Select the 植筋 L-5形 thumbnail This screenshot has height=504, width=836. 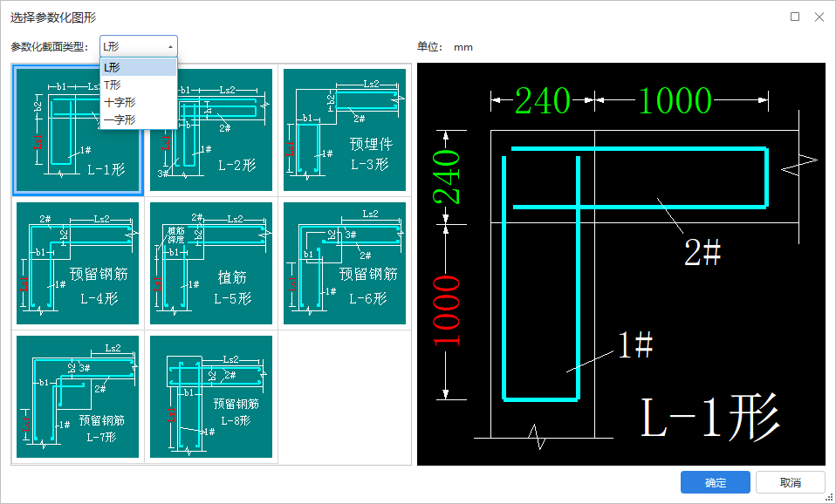click(211, 263)
